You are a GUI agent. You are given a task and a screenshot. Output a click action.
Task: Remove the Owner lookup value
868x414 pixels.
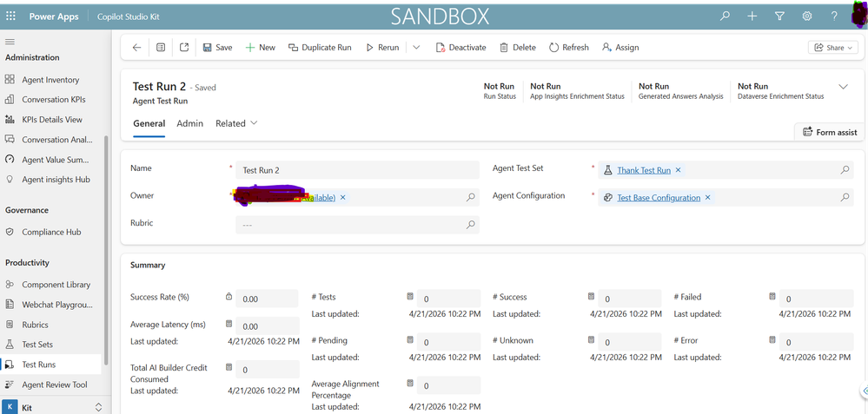342,198
